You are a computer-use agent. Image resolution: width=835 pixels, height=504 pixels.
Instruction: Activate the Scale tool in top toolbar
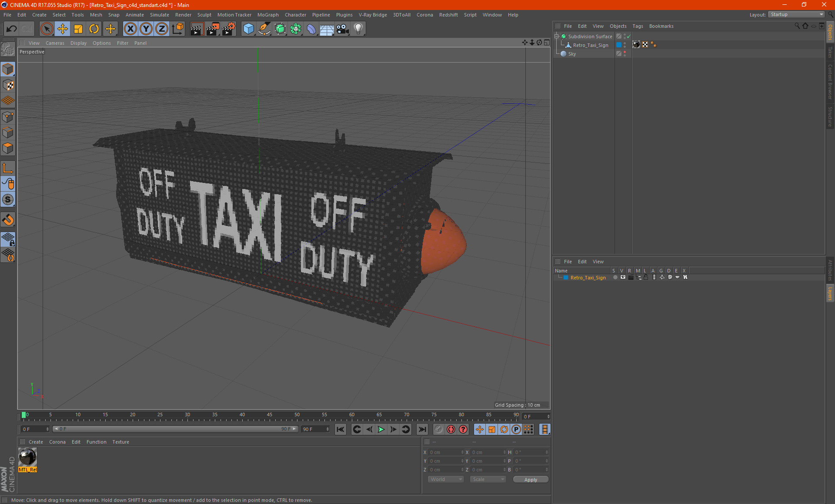[78, 29]
